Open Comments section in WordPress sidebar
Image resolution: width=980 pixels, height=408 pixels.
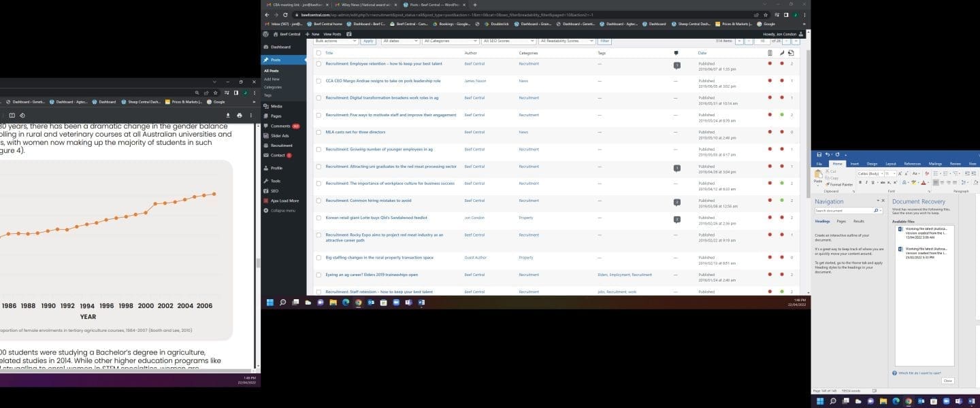click(x=280, y=126)
